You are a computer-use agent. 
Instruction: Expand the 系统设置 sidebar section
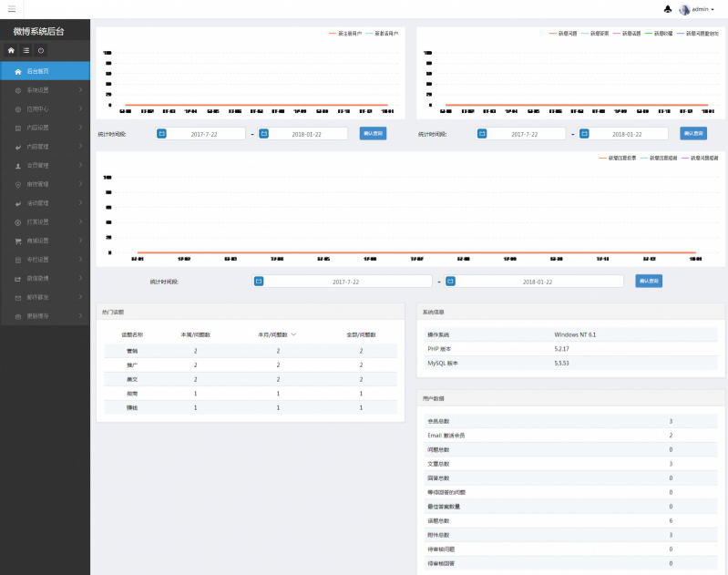click(x=45, y=90)
